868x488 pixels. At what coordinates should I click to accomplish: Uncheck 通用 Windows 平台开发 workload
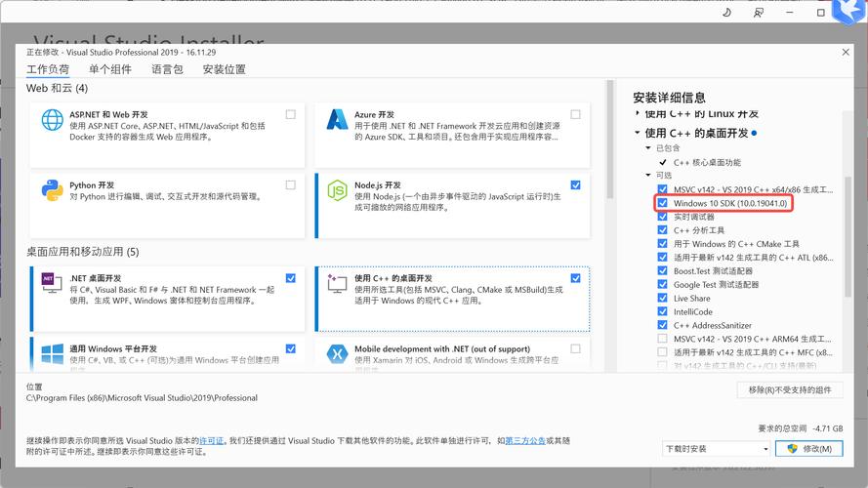coord(291,348)
